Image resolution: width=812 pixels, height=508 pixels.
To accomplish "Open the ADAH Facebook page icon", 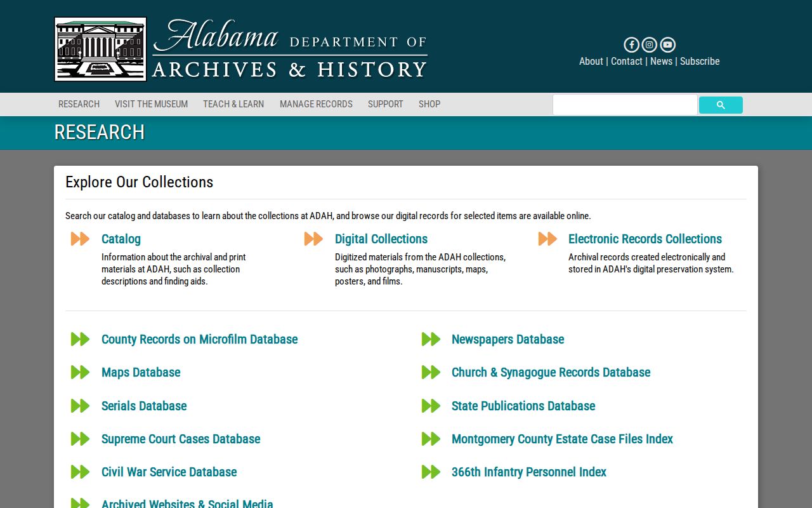I will pyautogui.click(x=631, y=44).
